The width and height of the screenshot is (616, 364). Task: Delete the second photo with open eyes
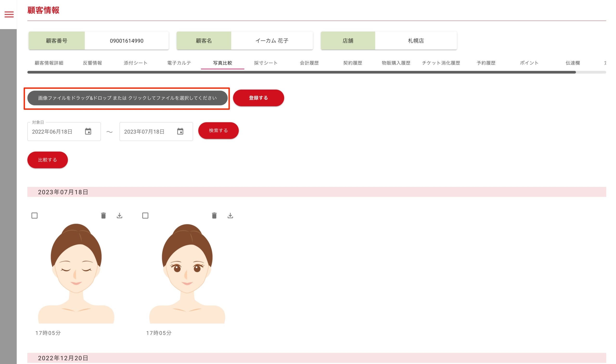pos(214,216)
